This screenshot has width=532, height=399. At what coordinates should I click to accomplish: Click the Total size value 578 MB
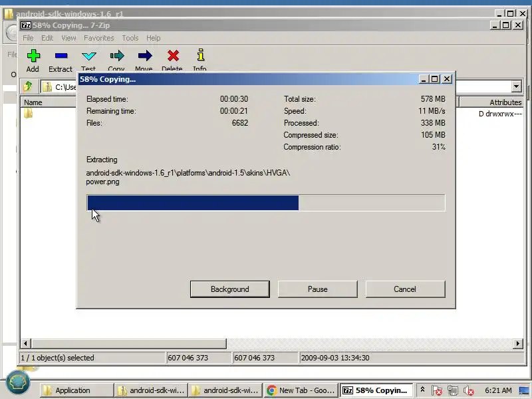tap(433, 99)
